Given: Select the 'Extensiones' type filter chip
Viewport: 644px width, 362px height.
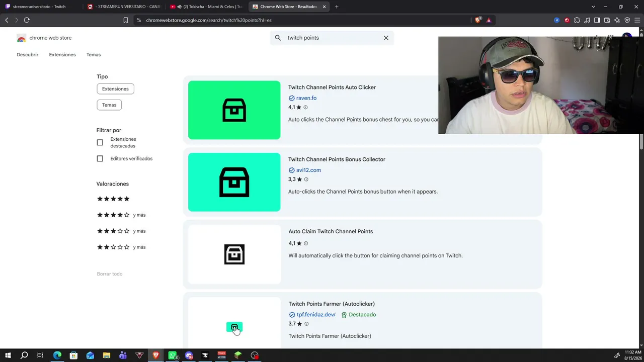Looking at the screenshot, I should 115,89.
